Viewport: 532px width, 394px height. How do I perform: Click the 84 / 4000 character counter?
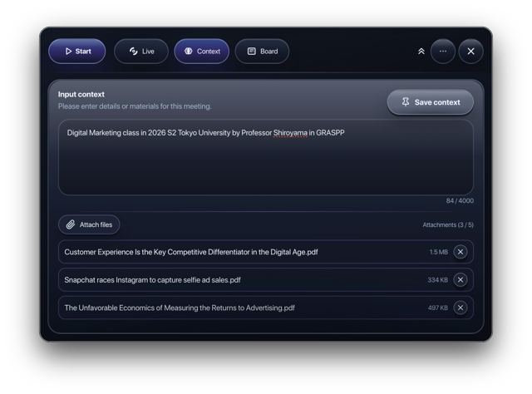[x=460, y=200]
